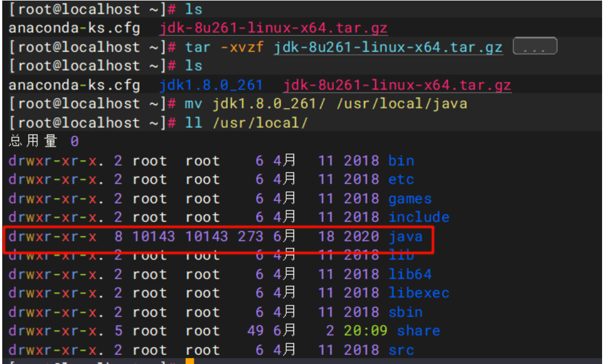Select the bin directory name
The height and width of the screenshot is (364, 606).
(x=401, y=160)
